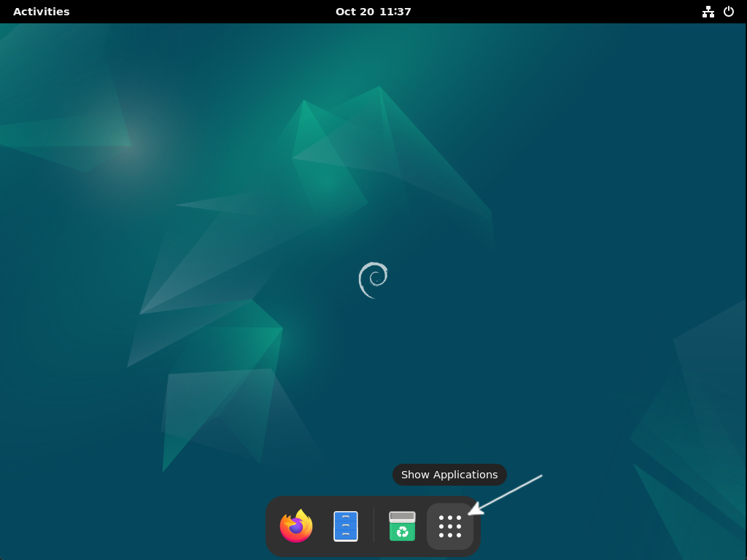This screenshot has height=560, width=747.
Task: Click Activities in the top-left corner
Action: (x=41, y=11)
